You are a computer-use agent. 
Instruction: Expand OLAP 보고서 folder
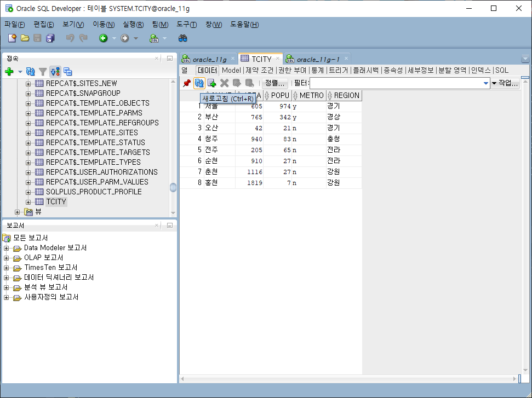[x=6, y=258]
